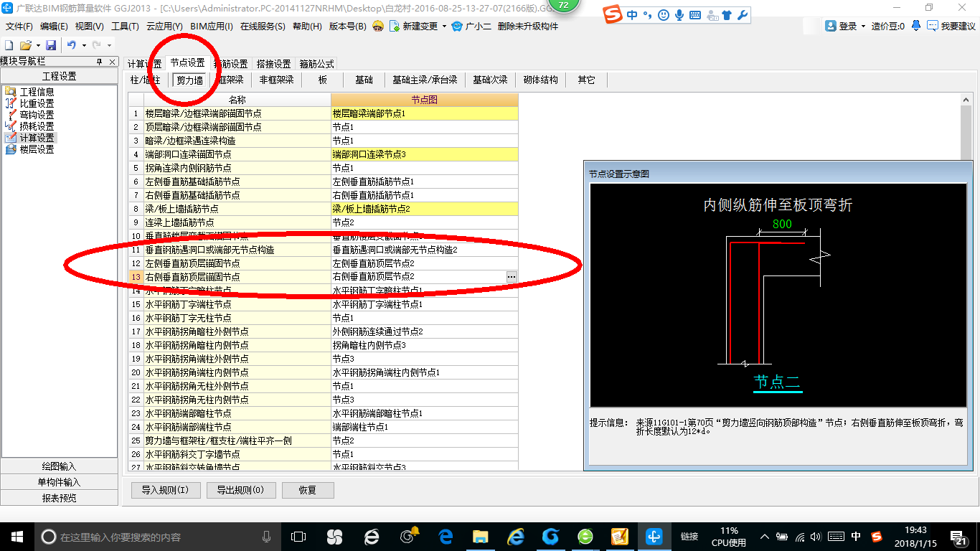Click the hard-hat worker icon in menu bar
The height and width of the screenshot is (551, 980).
[378, 26]
